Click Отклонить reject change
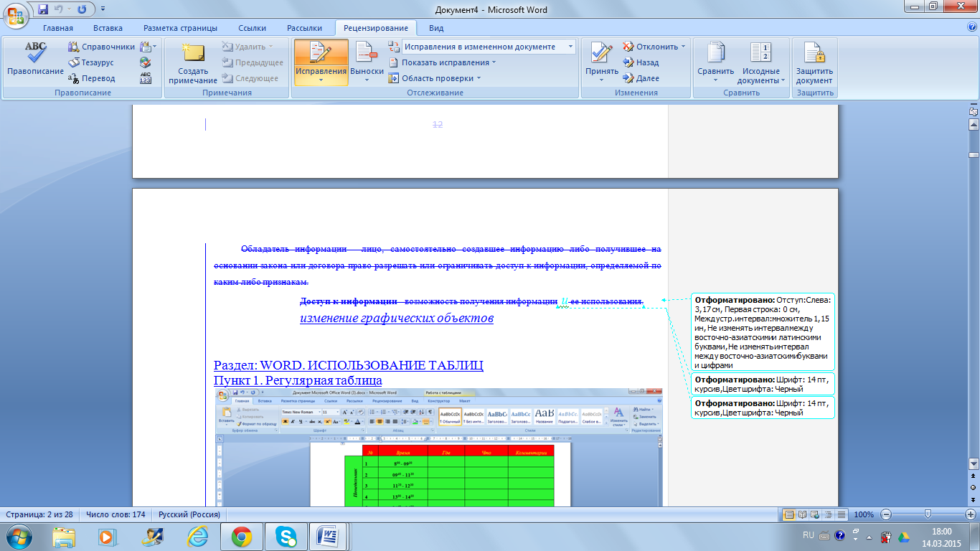 [x=650, y=47]
